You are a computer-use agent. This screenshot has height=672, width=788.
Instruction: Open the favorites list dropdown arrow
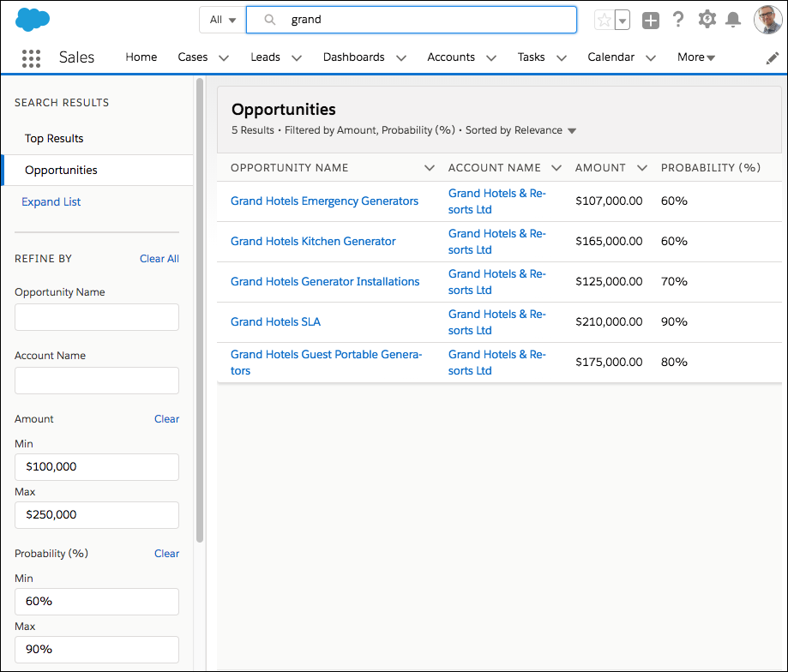click(623, 21)
